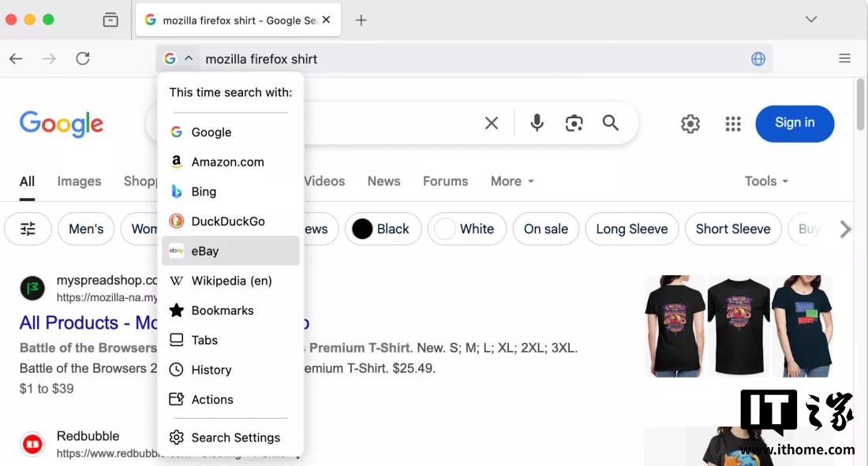Open the first black shirt thumbnail
This screenshot has height=466, width=868.
coord(675,326)
